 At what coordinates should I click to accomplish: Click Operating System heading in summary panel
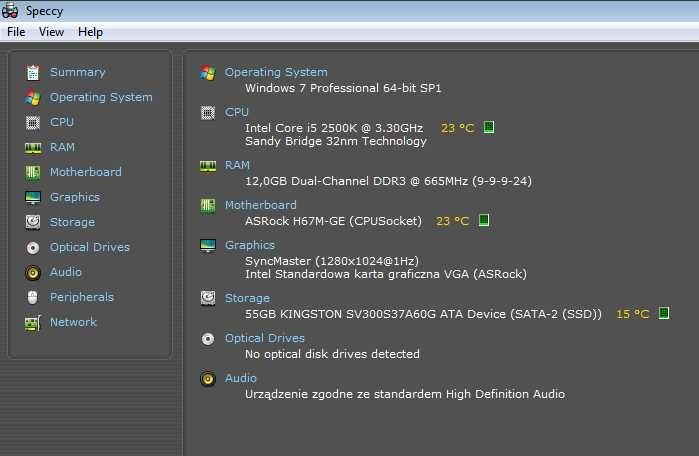276,72
